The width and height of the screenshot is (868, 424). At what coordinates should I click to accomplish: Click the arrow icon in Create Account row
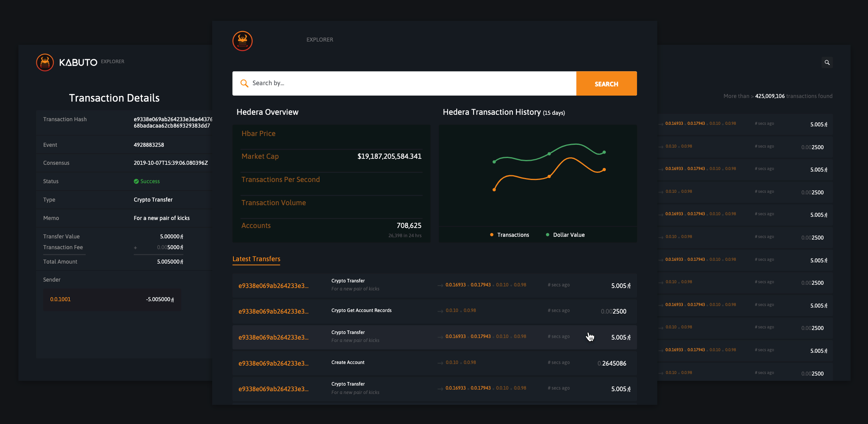point(440,363)
